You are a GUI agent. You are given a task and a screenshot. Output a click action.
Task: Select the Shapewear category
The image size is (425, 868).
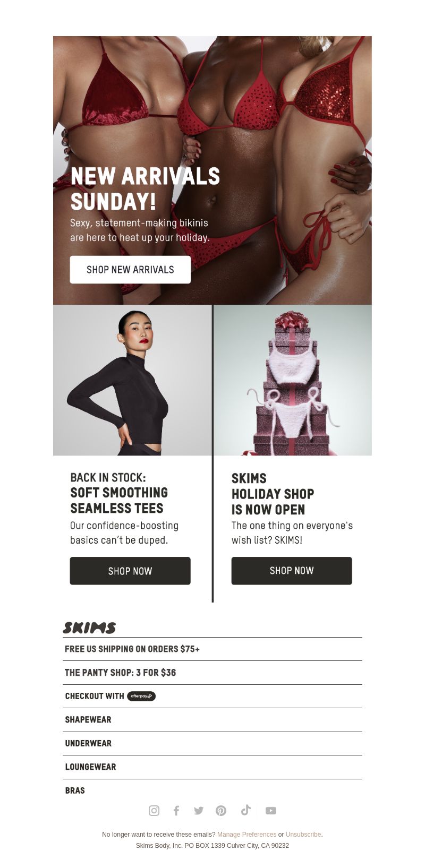pyautogui.click(x=88, y=720)
